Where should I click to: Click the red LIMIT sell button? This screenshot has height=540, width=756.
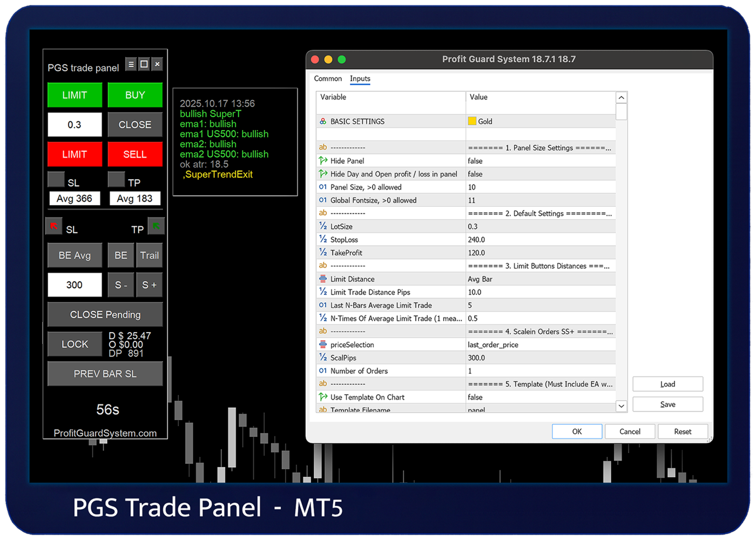75,154
